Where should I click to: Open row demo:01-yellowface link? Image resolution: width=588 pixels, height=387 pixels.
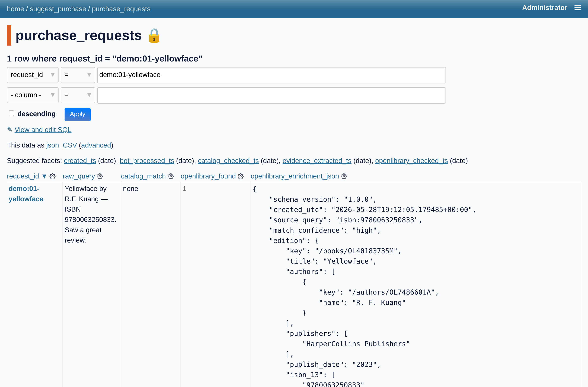point(26,194)
